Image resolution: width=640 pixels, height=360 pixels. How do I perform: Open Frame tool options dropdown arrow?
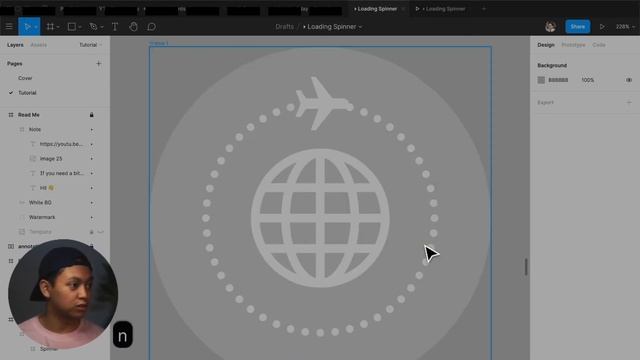point(58,27)
